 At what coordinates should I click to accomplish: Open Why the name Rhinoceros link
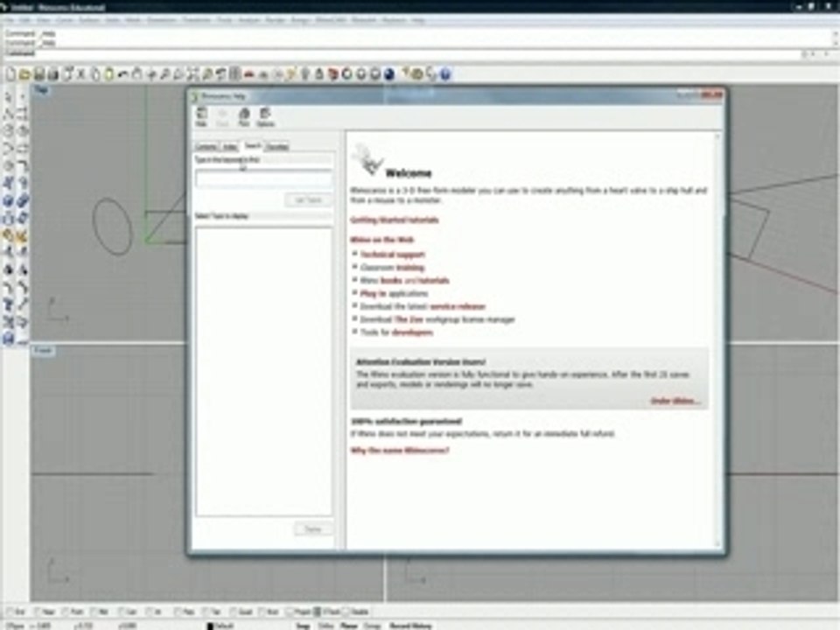pyautogui.click(x=400, y=450)
